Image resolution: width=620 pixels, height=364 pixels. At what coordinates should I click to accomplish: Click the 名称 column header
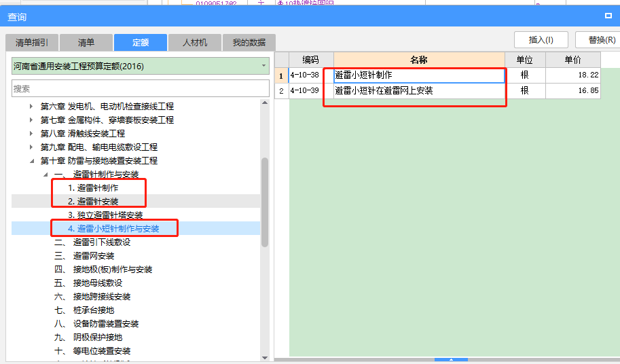point(419,60)
